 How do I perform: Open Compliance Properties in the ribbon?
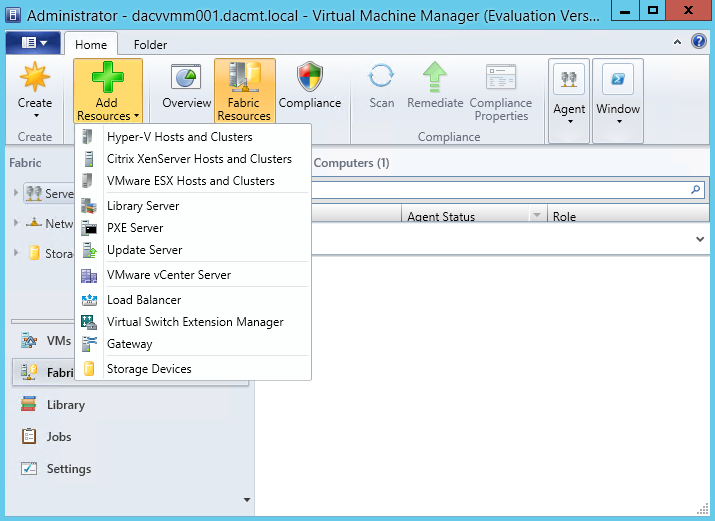click(x=501, y=93)
